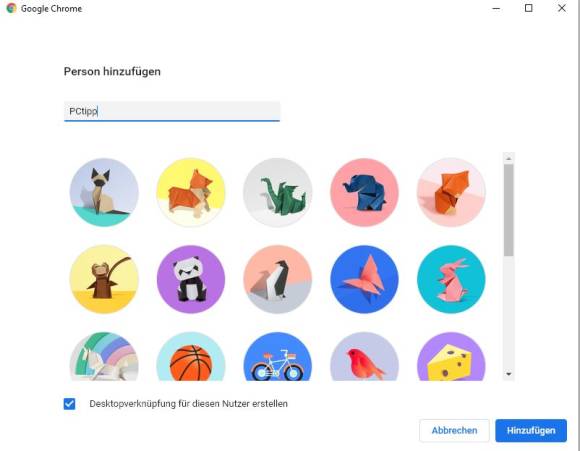Uncheck Desktopverknüpfung für diesen Nutzer erstellen

69,404
